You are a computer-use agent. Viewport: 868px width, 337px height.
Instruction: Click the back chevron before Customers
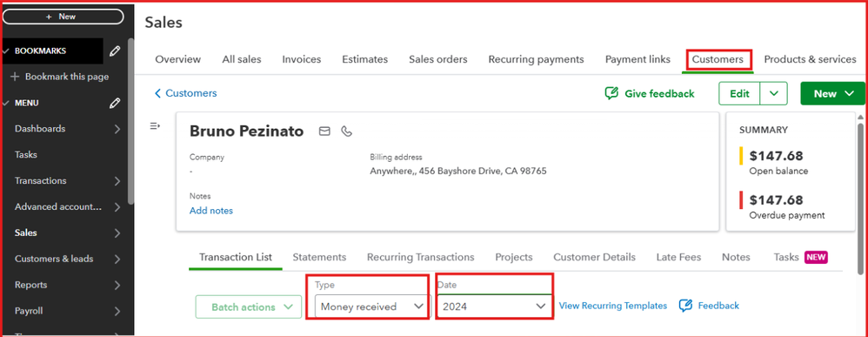157,94
